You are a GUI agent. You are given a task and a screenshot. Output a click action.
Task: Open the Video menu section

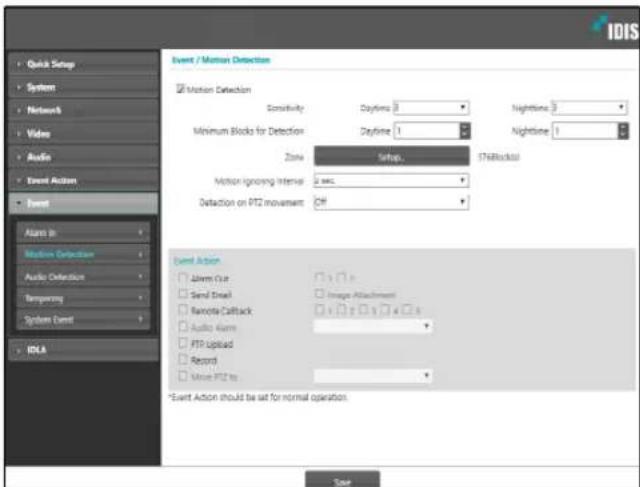point(83,133)
